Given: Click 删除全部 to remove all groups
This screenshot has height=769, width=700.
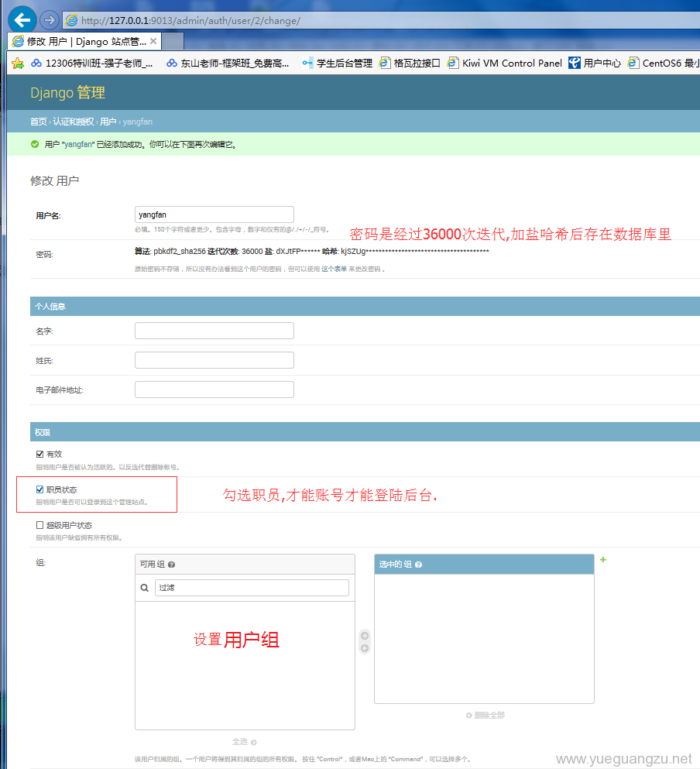Looking at the screenshot, I should (486, 715).
